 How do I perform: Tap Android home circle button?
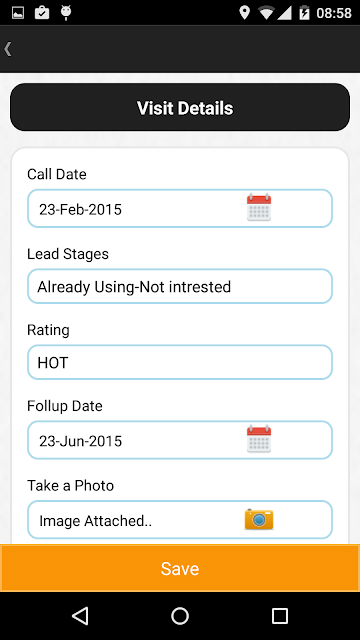point(180,616)
